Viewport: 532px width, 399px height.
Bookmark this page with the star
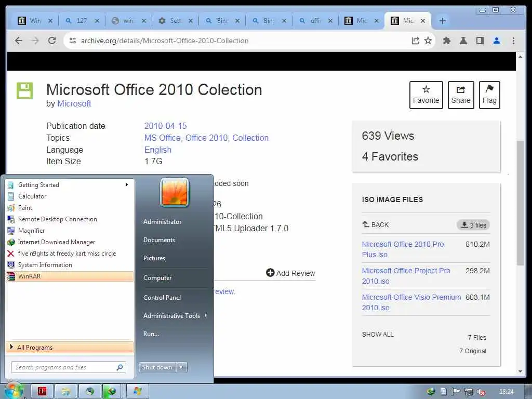tap(428, 41)
